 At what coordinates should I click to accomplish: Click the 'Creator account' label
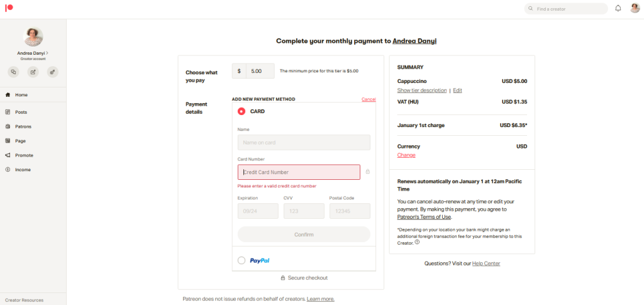tap(33, 58)
